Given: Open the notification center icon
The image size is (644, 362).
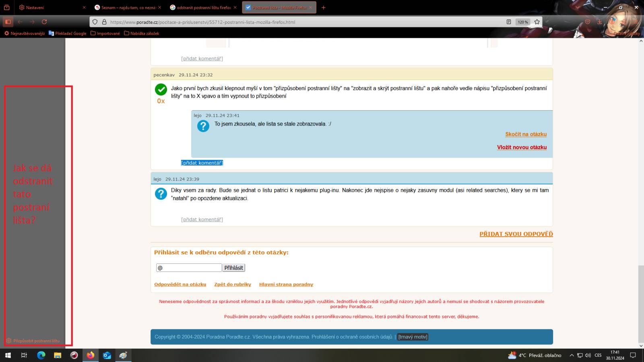Looking at the screenshot, I should [x=633, y=355].
